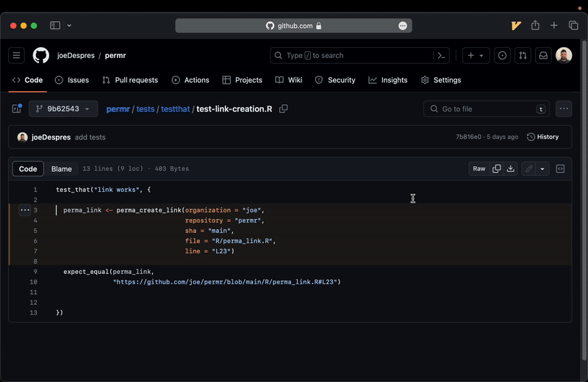The height and width of the screenshot is (382, 588).
Task: Expand the file tree side panel
Action: 16,109
